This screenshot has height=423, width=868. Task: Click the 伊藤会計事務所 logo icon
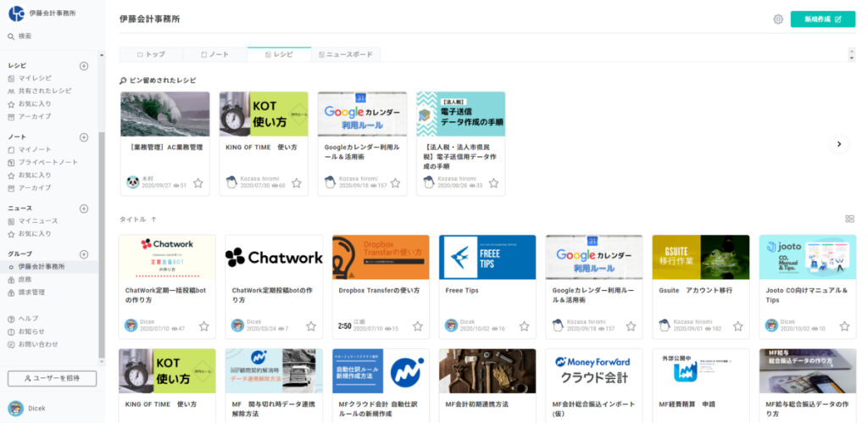16,14
